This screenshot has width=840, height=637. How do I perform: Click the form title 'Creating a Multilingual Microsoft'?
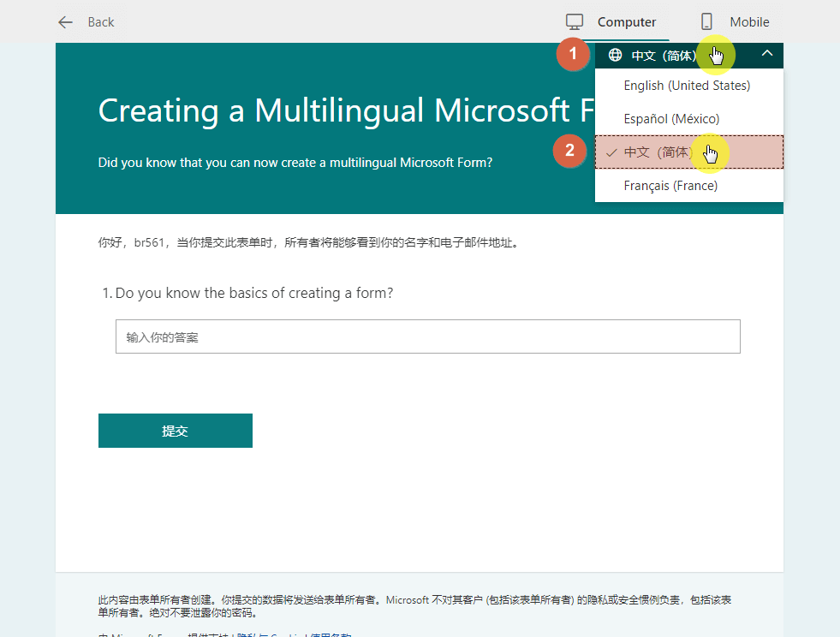coord(346,111)
